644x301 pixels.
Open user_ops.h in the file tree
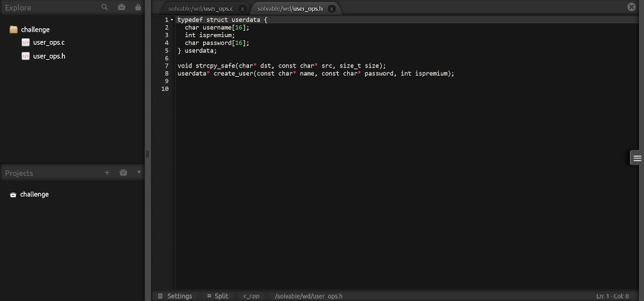click(x=49, y=56)
